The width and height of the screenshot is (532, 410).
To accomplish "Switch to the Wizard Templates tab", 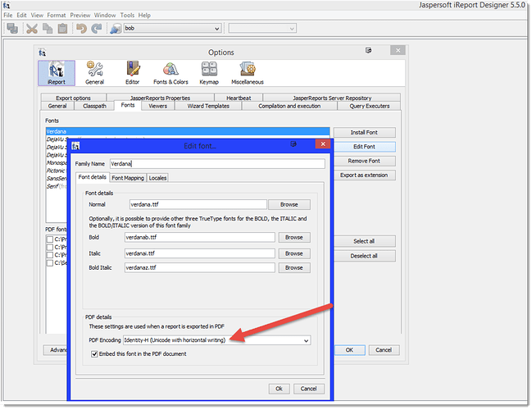I will pos(208,106).
